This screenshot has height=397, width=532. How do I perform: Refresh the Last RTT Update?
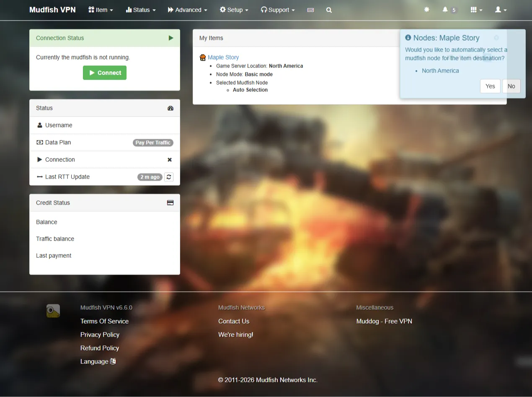tap(169, 177)
